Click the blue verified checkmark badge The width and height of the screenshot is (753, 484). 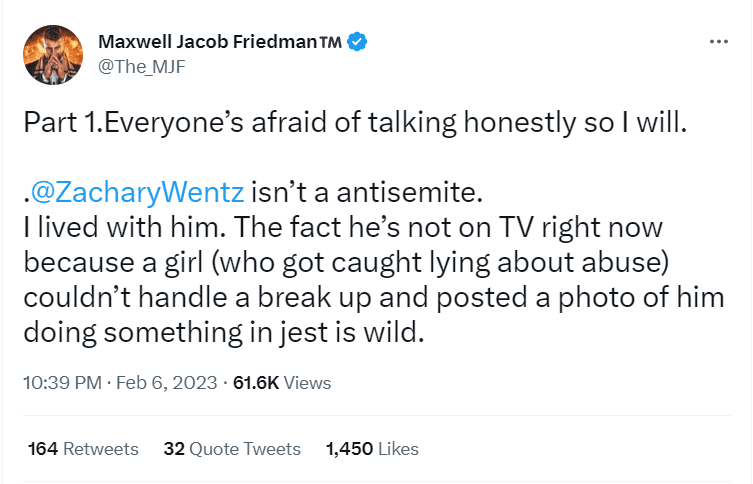356,41
